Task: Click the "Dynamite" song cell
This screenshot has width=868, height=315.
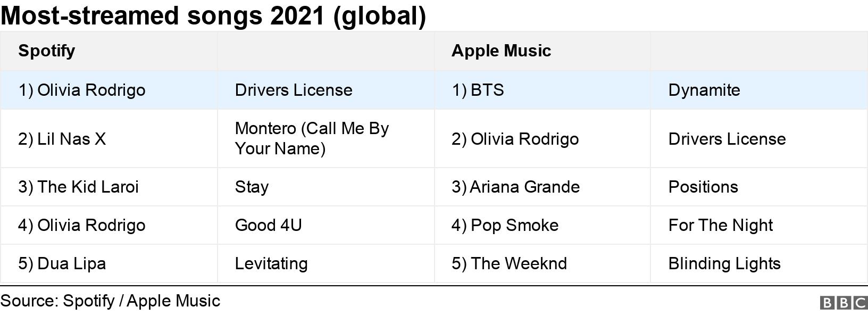Action: pos(704,90)
